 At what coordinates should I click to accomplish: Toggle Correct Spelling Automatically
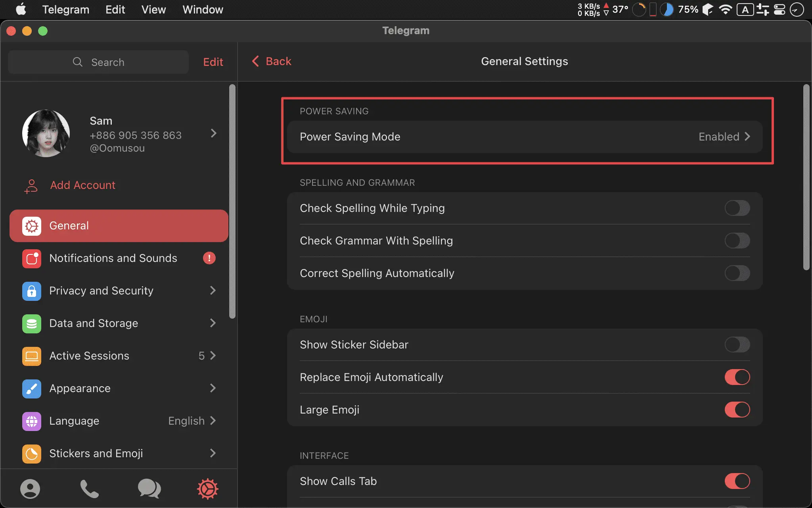tap(737, 273)
